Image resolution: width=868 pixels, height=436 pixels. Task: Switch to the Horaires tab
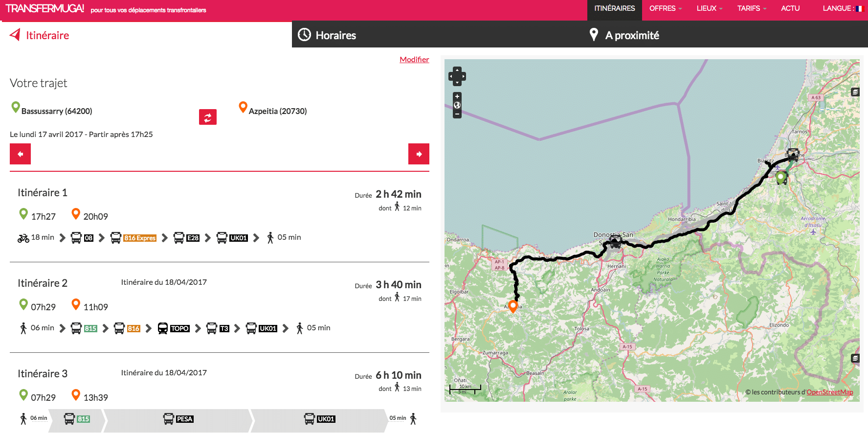coord(335,35)
